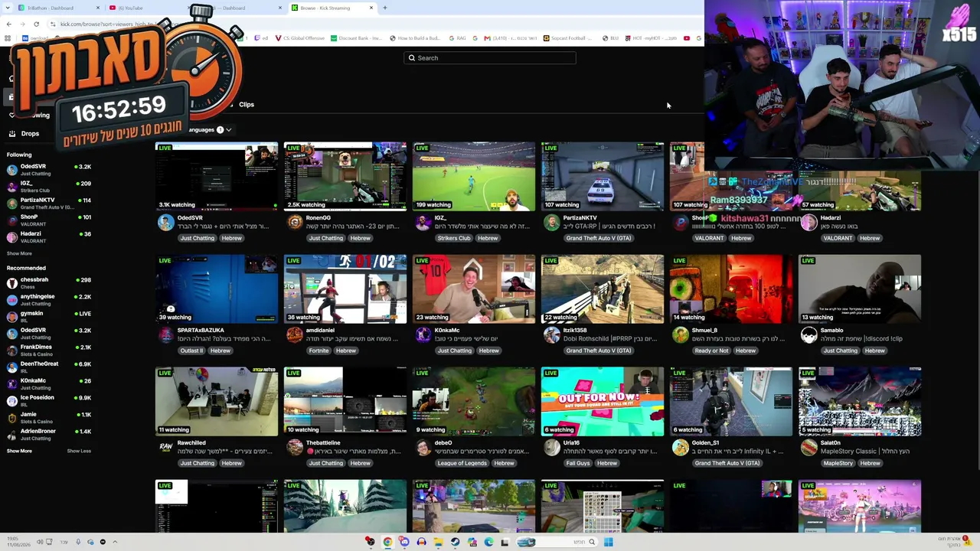Open IGZ_ in the Following sidebar list
Viewport: 980px width, 551px height.
tap(49, 187)
